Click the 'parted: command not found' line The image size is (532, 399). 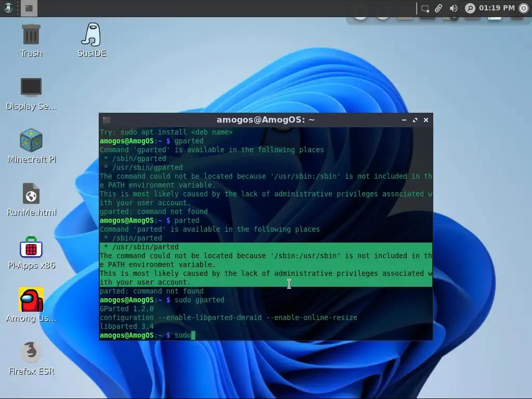(151, 291)
